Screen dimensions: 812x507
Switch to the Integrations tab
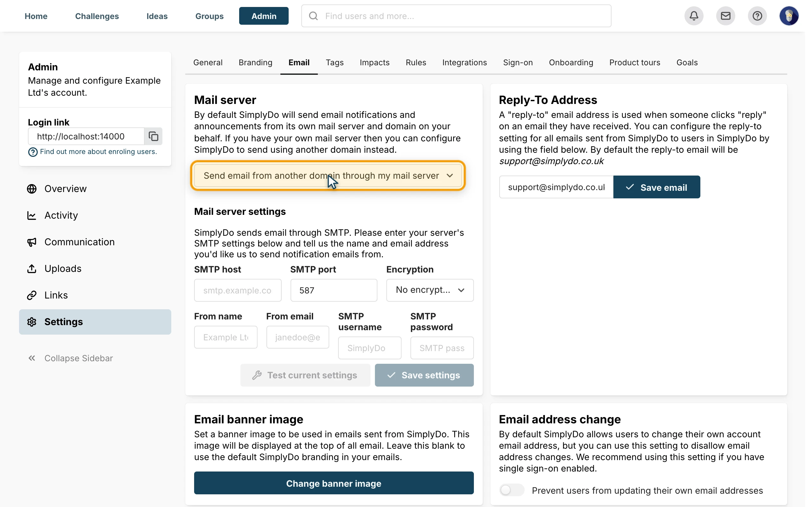click(464, 62)
